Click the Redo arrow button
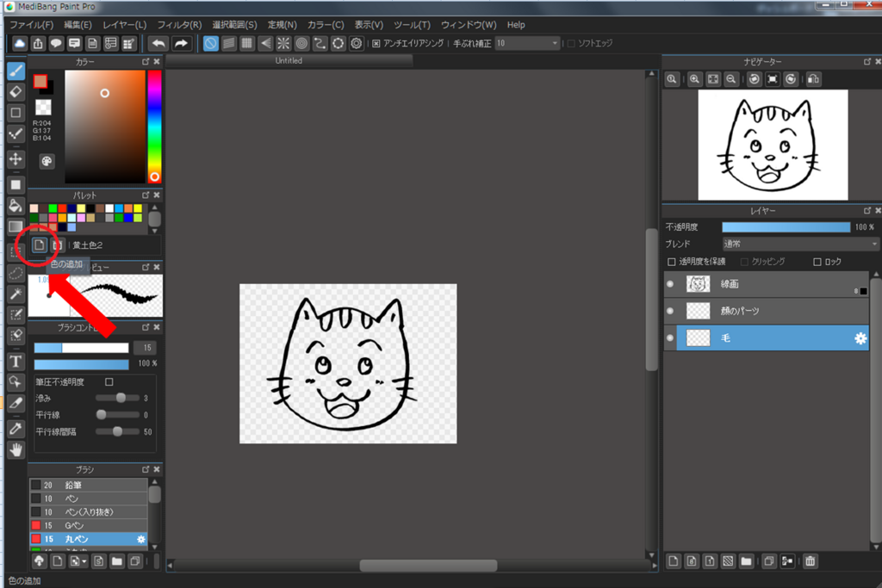The width and height of the screenshot is (882, 588). tap(181, 43)
